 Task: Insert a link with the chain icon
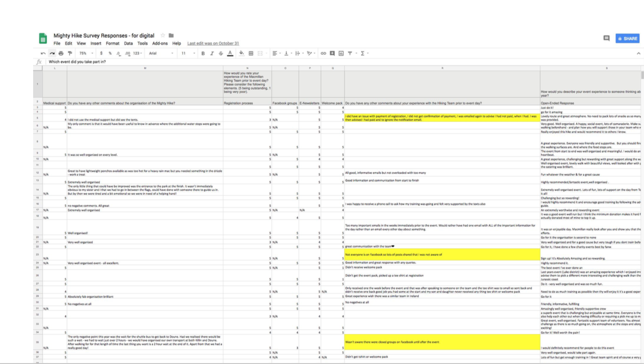tap(323, 53)
